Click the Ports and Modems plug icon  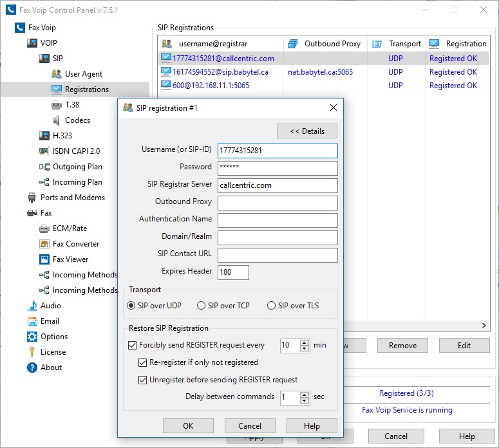32,198
